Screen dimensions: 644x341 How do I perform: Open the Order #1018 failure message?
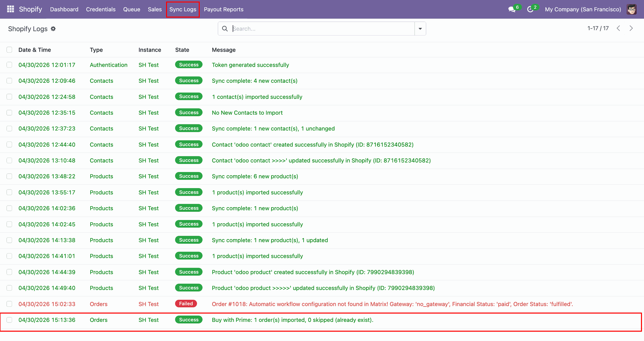pyautogui.click(x=392, y=304)
